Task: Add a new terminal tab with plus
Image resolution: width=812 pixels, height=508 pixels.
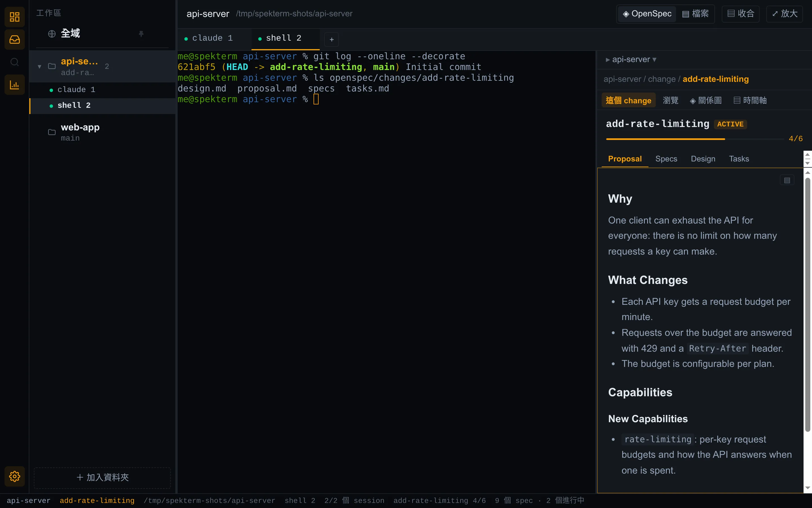Action: [332, 40]
